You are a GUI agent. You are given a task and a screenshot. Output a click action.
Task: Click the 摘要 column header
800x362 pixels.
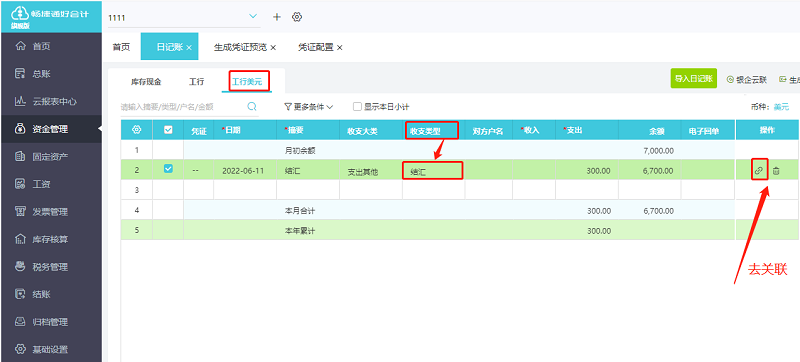[x=308, y=130]
